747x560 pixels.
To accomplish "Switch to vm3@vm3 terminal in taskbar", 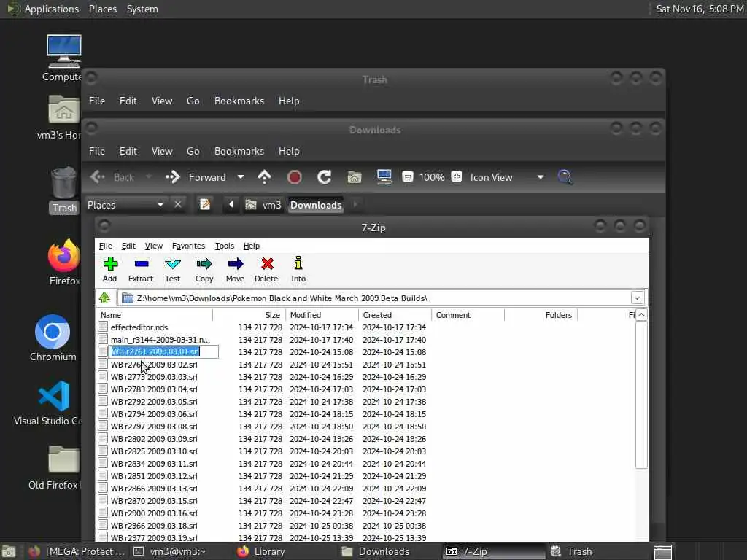I will (169, 551).
